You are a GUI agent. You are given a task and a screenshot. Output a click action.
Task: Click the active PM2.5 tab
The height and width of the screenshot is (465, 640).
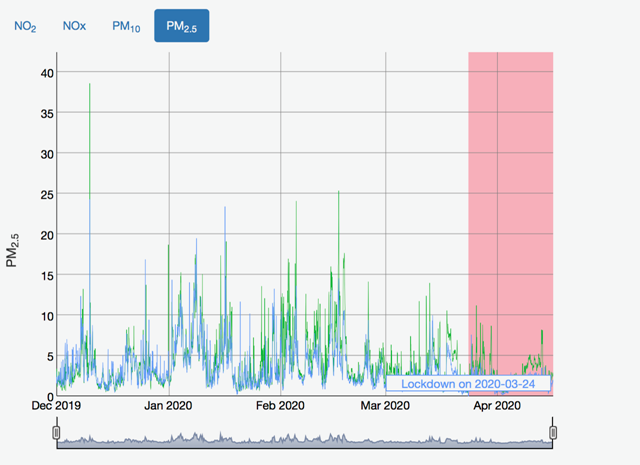pyautogui.click(x=181, y=26)
